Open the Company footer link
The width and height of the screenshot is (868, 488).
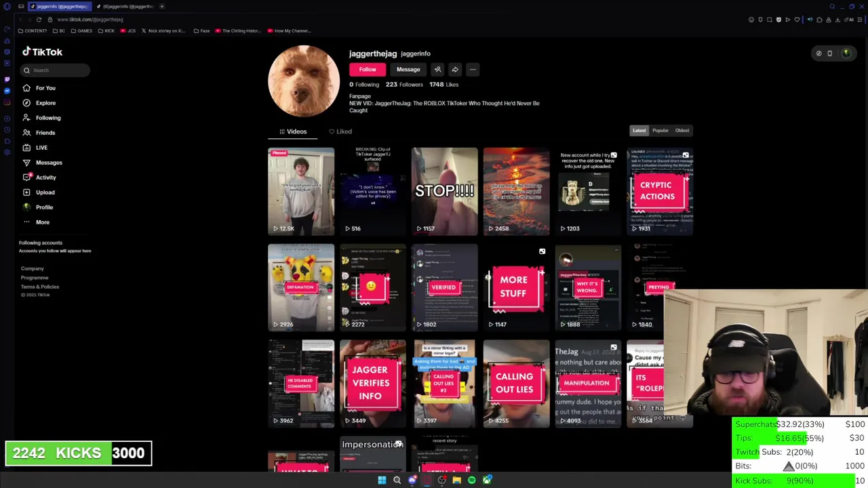pyautogui.click(x=32, y=269)
